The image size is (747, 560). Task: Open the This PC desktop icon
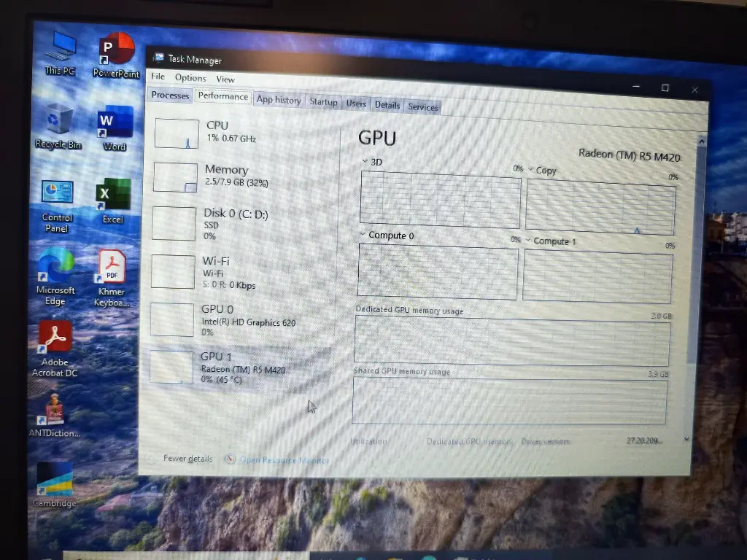click(61, 53)
